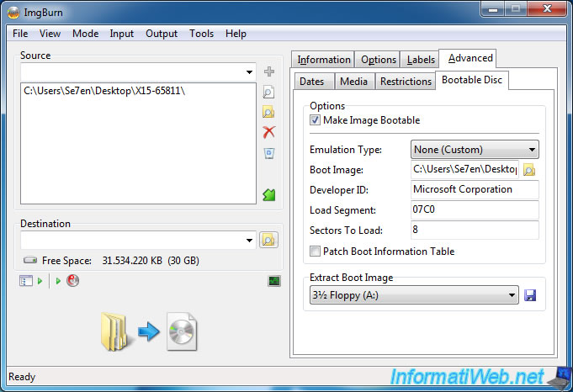Open the log window monitor icon
The width and height of the screenshot is (573, 392).
(274, 281)
